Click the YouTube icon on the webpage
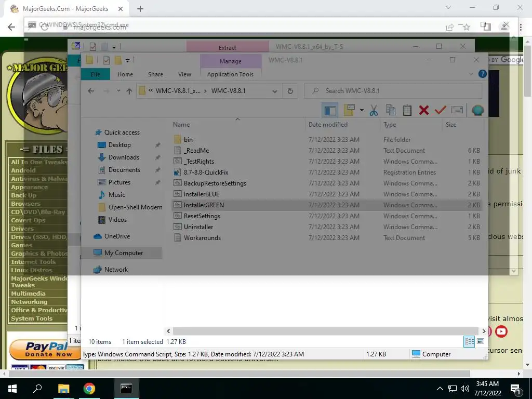 coord(501,331)
